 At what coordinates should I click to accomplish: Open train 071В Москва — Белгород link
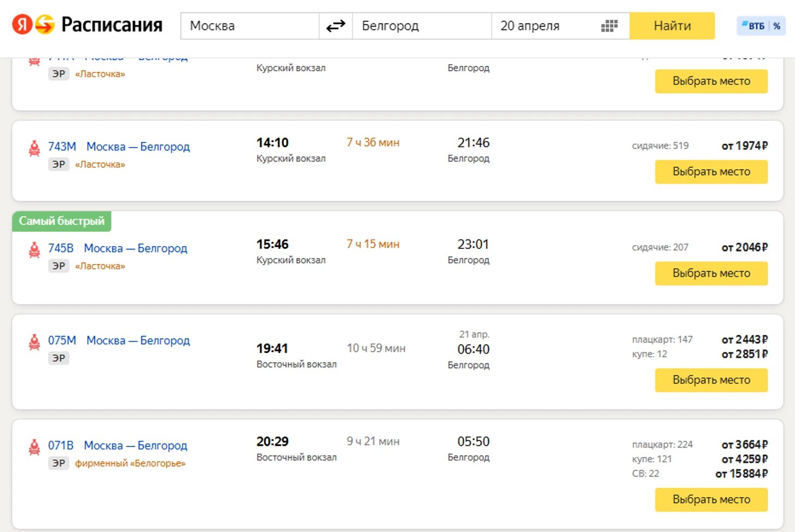click(x=135, y=445)
